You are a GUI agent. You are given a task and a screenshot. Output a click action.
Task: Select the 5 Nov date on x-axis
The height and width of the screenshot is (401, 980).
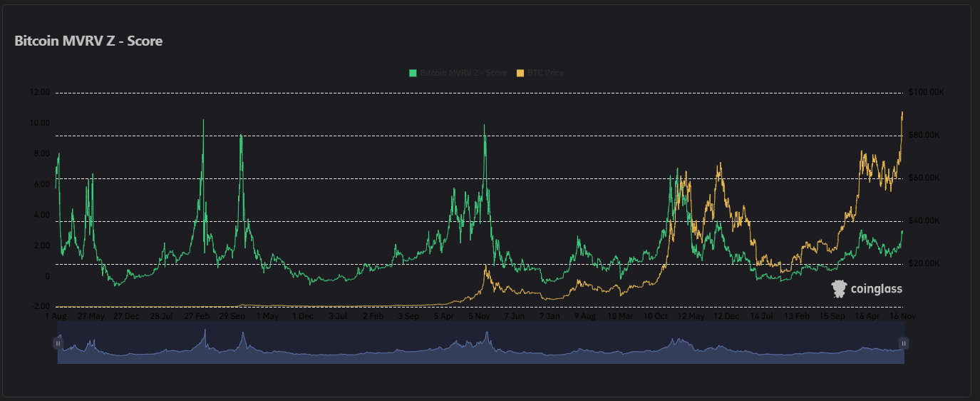[x=478, y=315]
